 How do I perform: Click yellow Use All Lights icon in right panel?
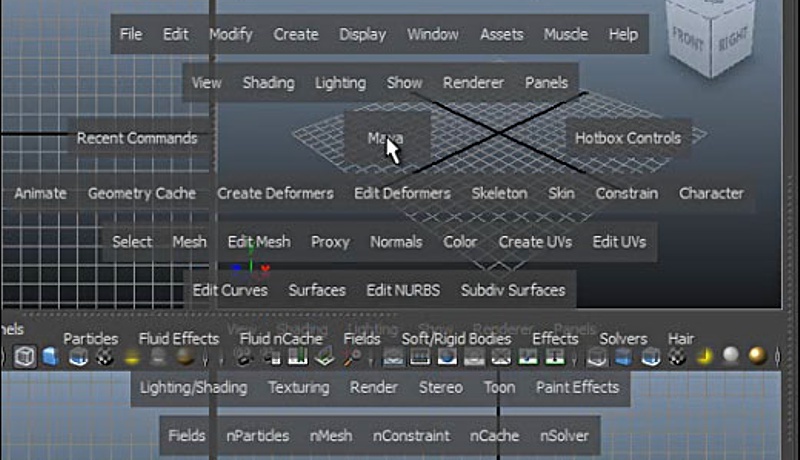point(704,356)
